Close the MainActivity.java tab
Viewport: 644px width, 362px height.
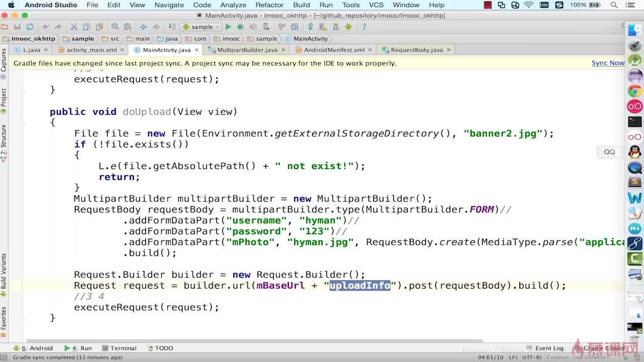coord(197,50)
